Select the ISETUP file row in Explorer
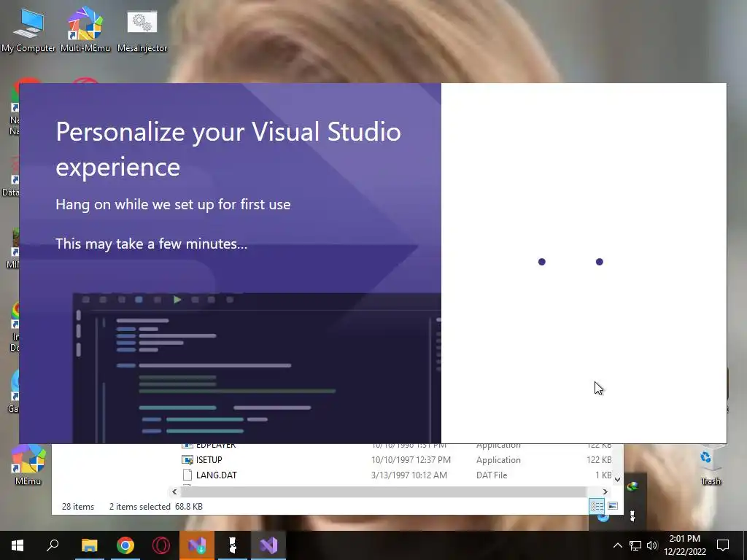 point(396,460)
